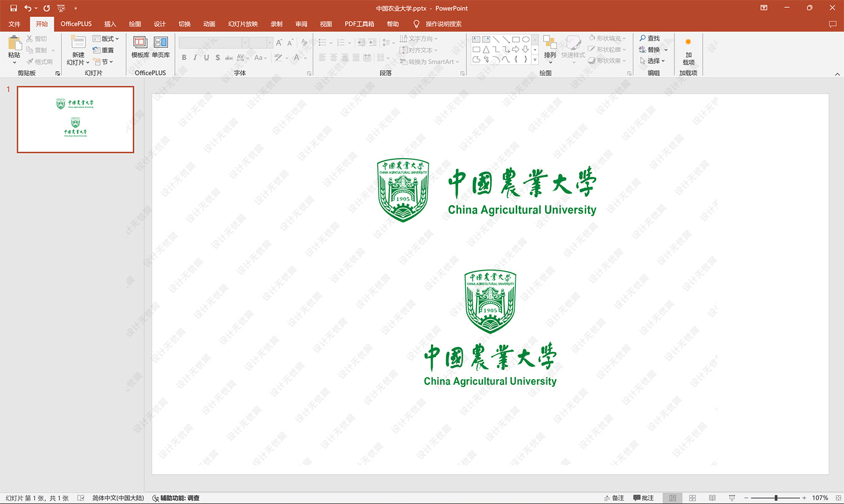Image resolution: width=844 pixels, height=504 pixels.
Task: Toggle Bold formatting
Action: (184, 57)
